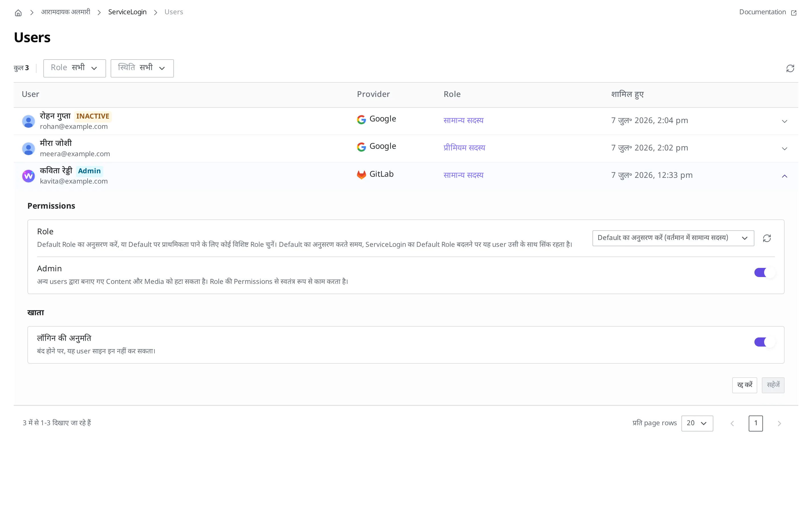Refresh the users list
The image size is (812, 513).
pos(790,68)
